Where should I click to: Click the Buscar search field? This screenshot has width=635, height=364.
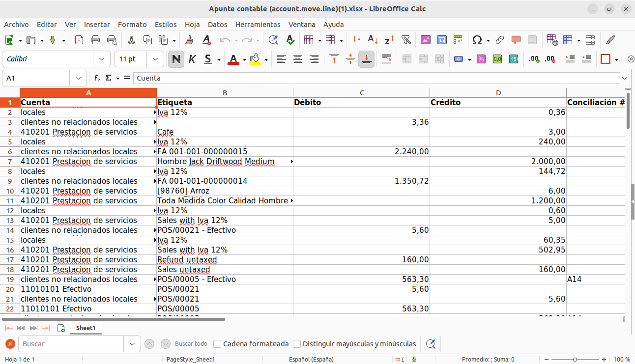[70, 344]
